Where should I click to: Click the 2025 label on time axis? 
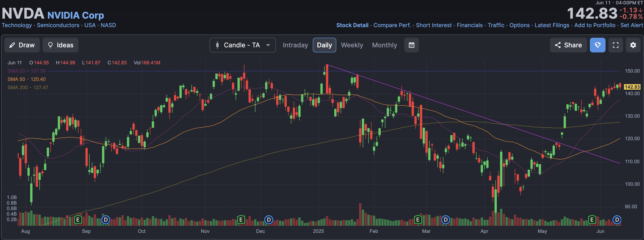(x=318, y=231)
